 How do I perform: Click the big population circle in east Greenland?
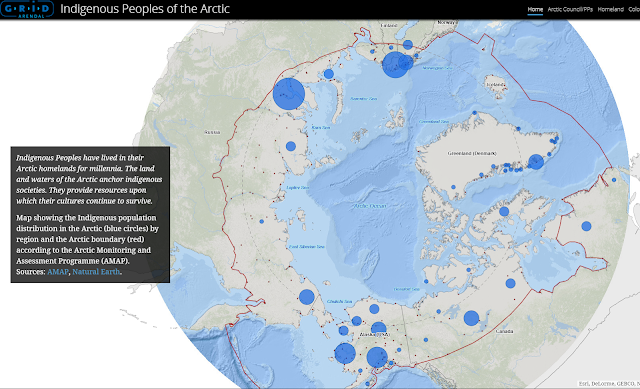[x=536, y=162]
